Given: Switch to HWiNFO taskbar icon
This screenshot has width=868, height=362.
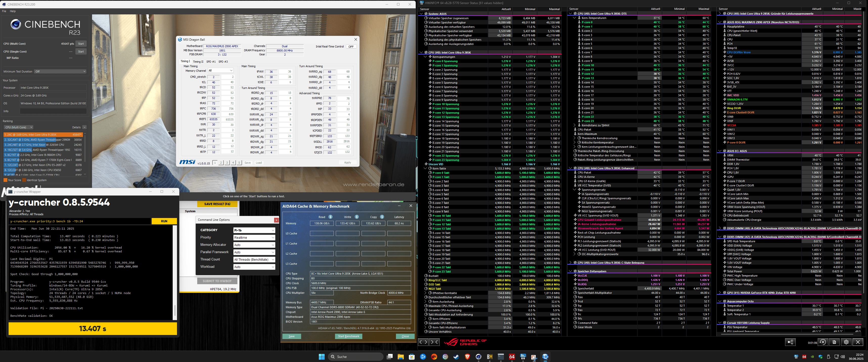Looking at the screenshot, I should click(x=523, y=357).
